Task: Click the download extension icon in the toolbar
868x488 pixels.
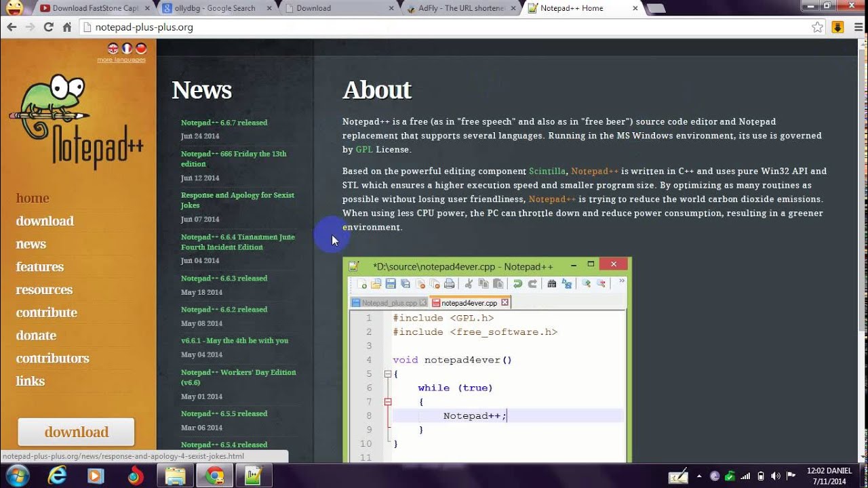Action: 837,27
